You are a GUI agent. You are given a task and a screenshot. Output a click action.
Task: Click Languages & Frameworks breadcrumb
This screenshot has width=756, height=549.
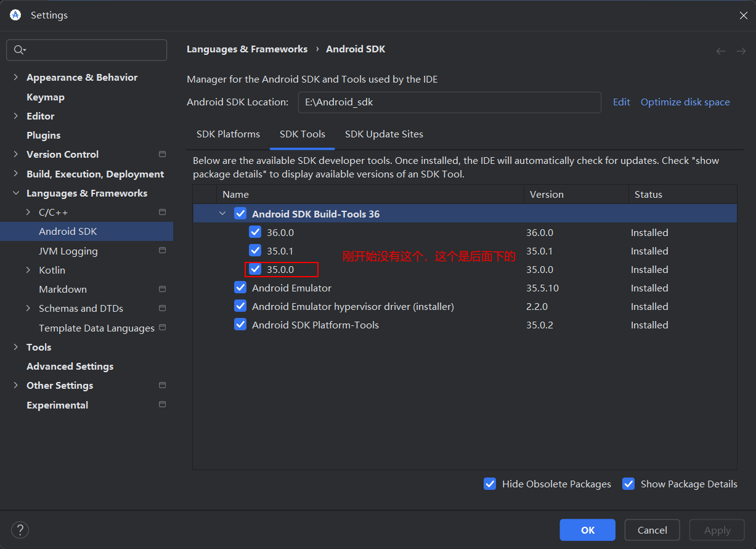coord(247,49)
